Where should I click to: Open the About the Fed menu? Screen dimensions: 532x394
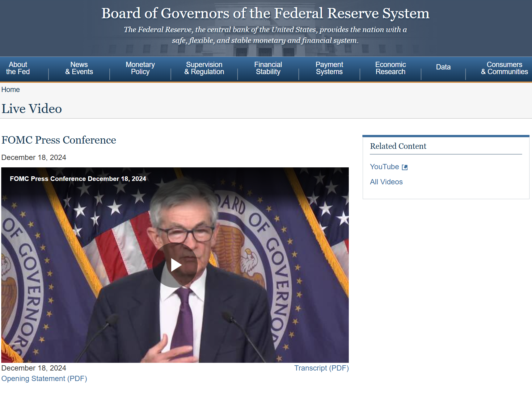(x=18, y=68)
